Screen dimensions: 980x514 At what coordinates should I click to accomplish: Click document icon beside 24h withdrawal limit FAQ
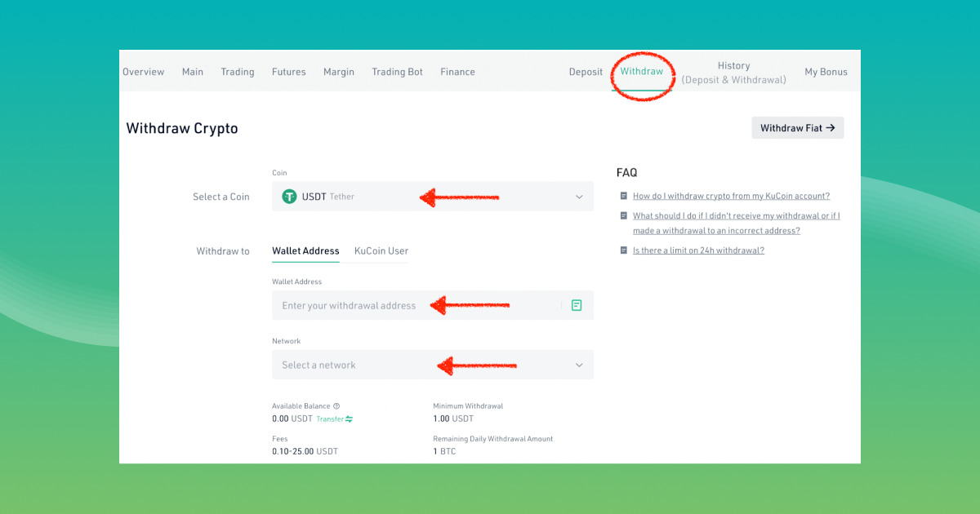point(623,251)
